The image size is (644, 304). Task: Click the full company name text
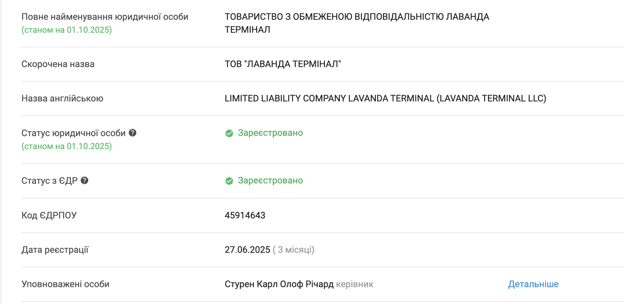point(357,17)
